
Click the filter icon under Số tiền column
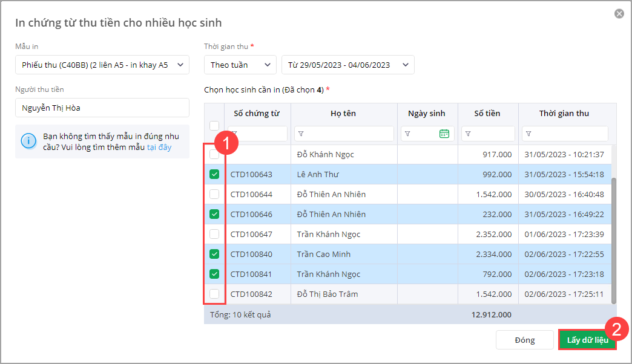(x=468, y=134)
